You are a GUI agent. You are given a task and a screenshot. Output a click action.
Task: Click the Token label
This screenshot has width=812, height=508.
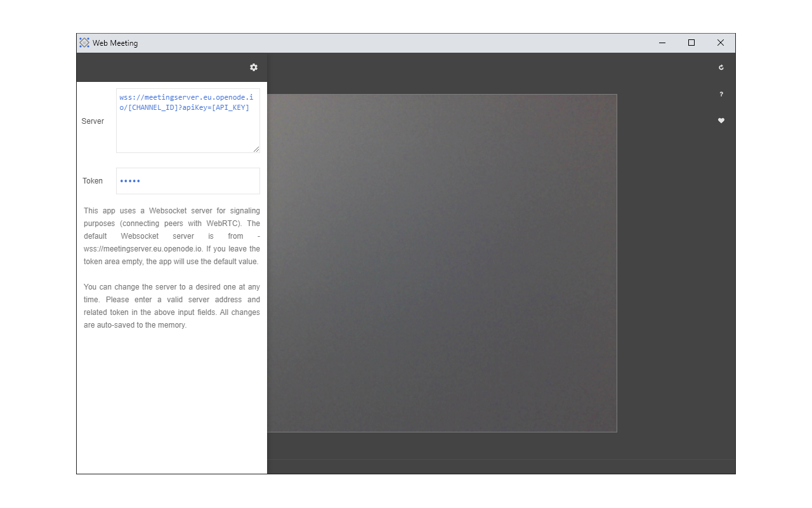[93, 180]
